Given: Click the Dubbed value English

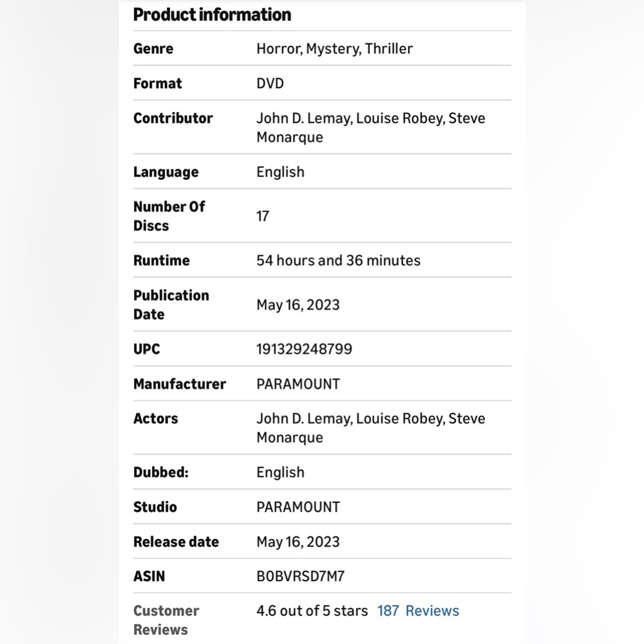Looking at the screenshot, I should 280,472.
